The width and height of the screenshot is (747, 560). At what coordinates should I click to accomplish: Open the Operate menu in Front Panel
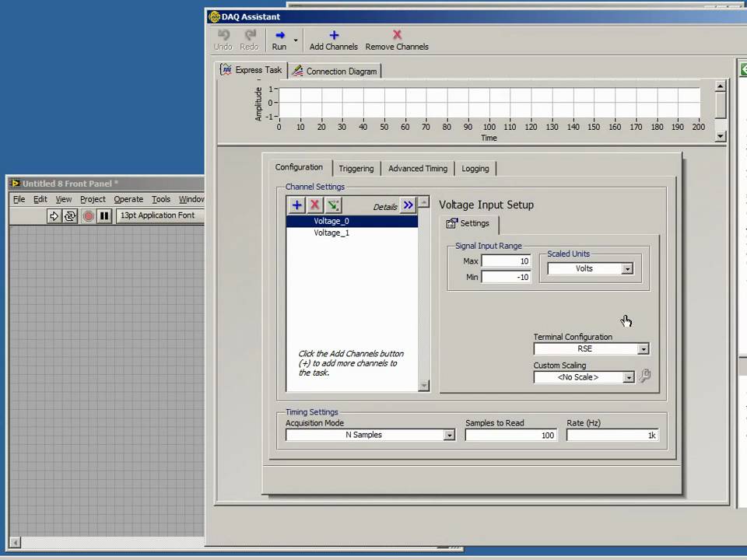[128, 199]
